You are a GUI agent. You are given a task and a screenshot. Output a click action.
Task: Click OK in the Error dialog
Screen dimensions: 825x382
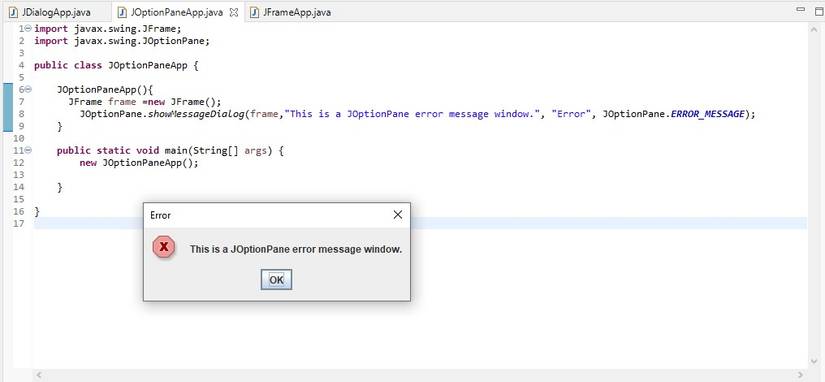(276, 280)
